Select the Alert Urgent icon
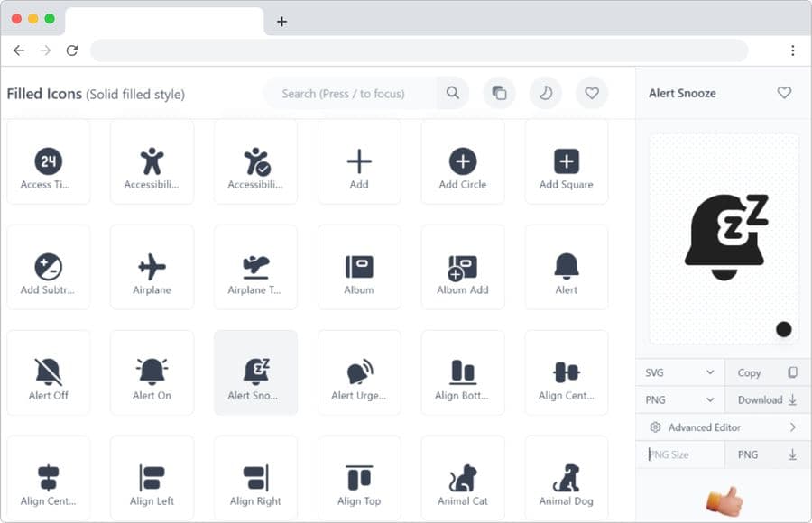 coord(359,372)
